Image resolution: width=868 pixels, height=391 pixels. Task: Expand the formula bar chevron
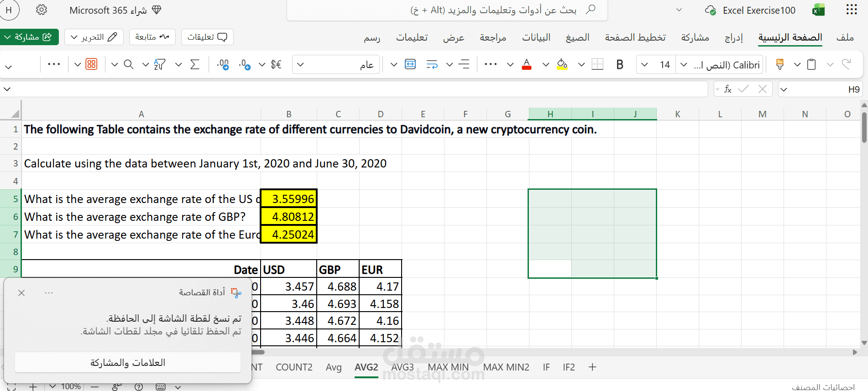[7, 89]
